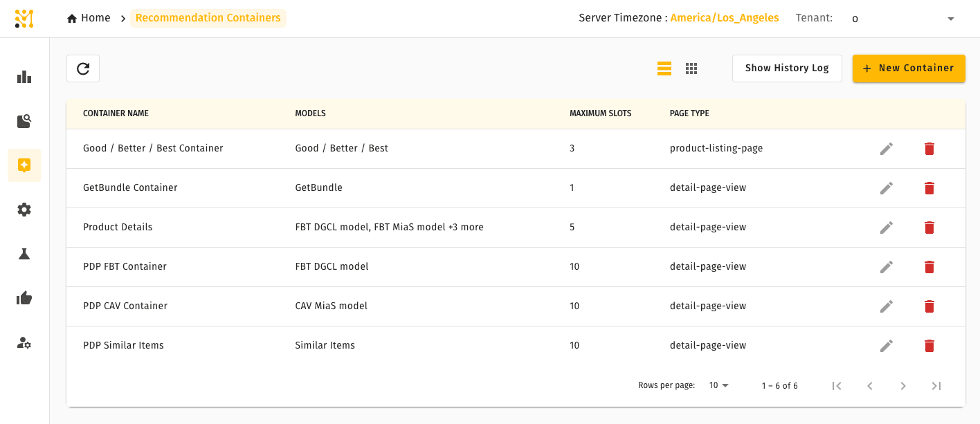Delete the PDP Similar Items container
Viewport: 980px width, 424px height.
pyautogui.click(x=929, y=346)
